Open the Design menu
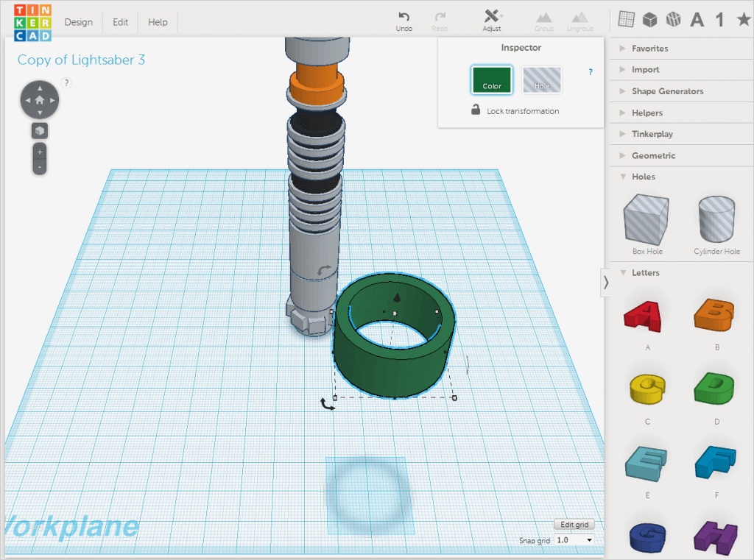This screenshot has width=754, height=560. tap(78, 22)
